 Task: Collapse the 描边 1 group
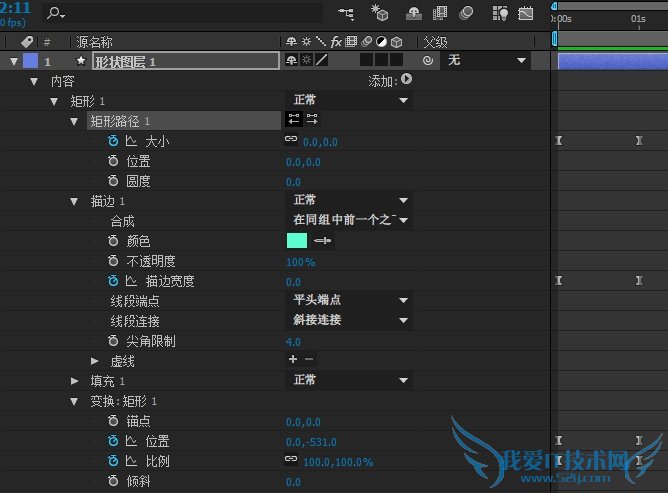click(74, 201)
